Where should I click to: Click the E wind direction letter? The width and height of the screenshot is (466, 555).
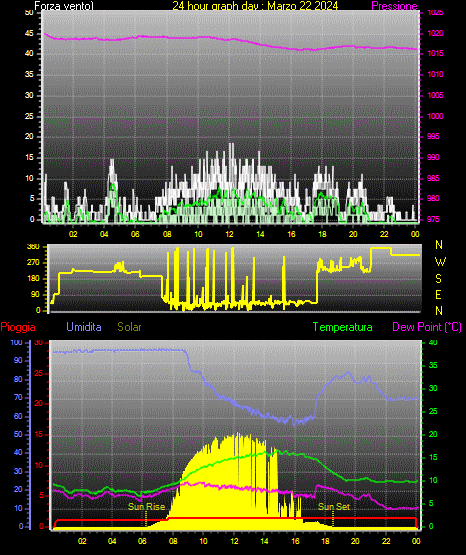[438, 295]
